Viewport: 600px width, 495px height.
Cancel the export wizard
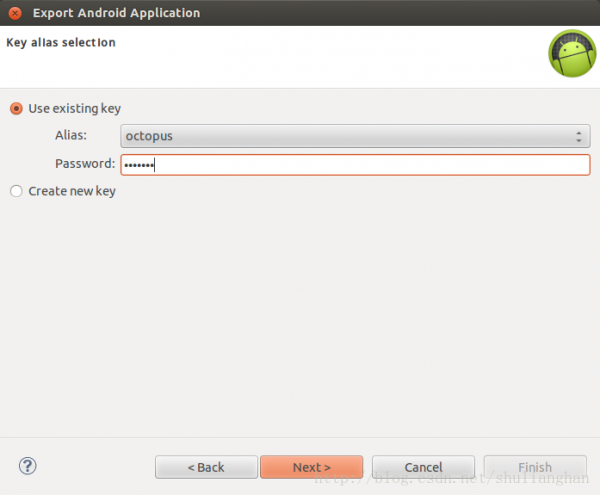423,467
